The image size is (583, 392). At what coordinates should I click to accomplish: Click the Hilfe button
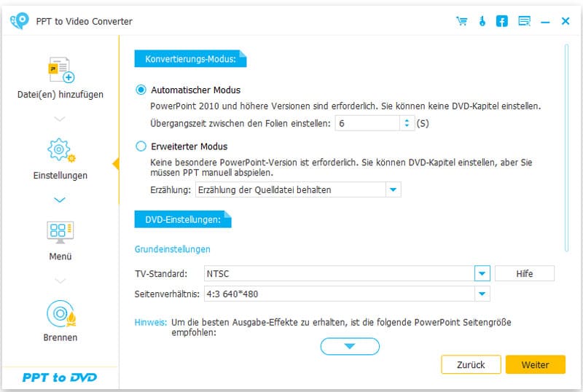524,274
